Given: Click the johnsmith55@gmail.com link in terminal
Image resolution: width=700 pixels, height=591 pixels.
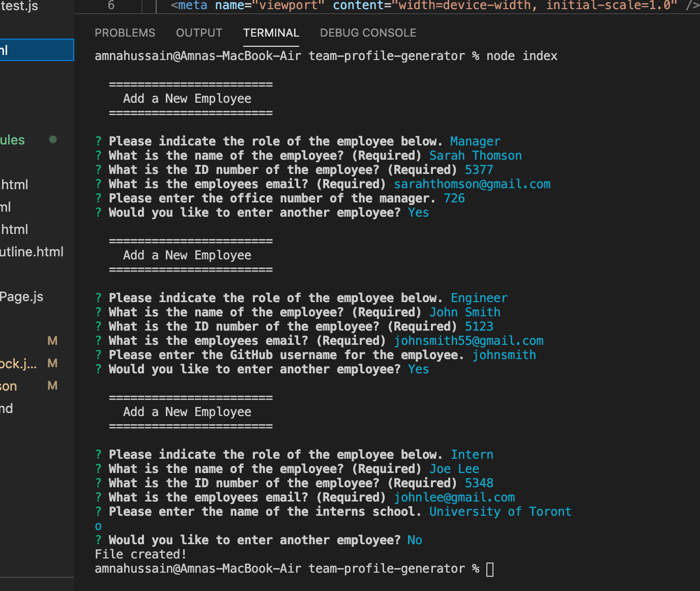Looking at the screenshot, I should (468, 340).
